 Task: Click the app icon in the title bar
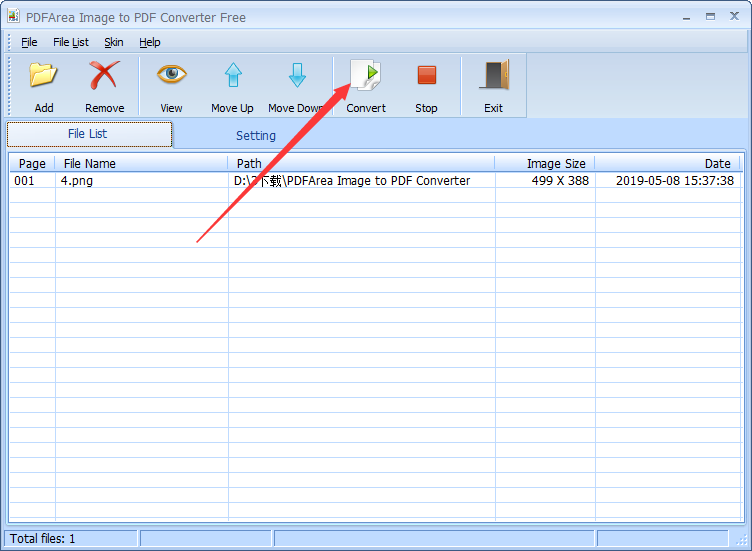[x=13, y=16]
